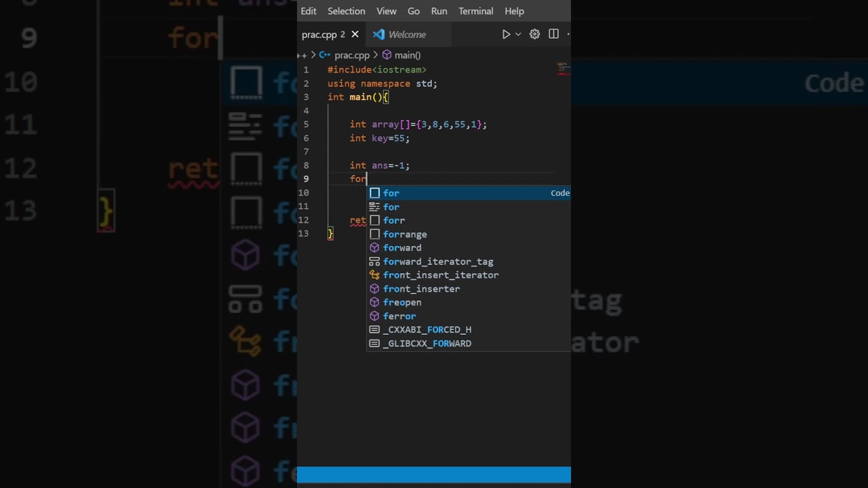The image size is (868, 488).
Task: Select the highlighted 'for' snippet suggestion
Action: pyautogui.click(x=469, y=193)
